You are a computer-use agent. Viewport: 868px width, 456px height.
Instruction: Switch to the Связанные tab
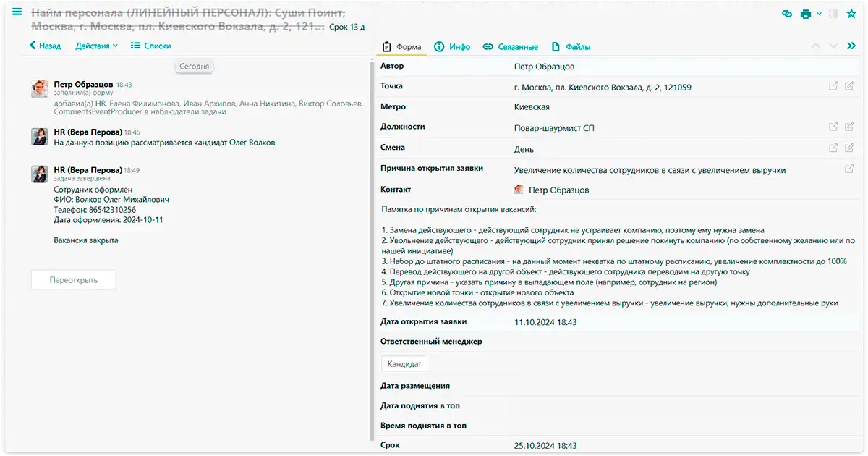[x=511, y=47]
